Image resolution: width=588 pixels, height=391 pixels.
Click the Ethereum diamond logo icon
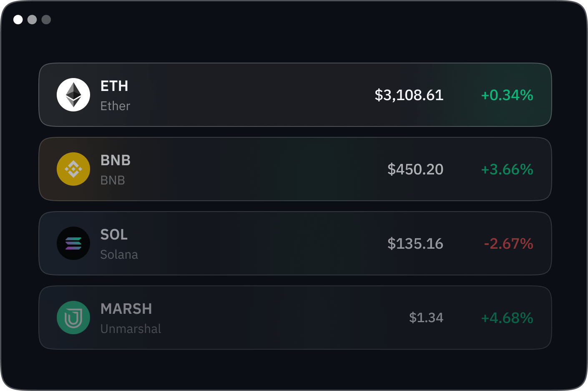[73, 95]
